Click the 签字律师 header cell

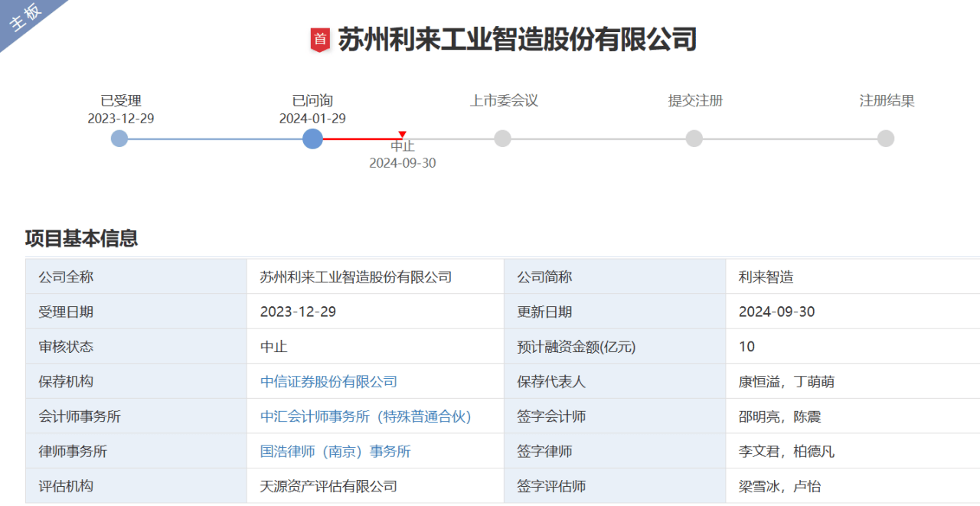click(x=615, y=452)
